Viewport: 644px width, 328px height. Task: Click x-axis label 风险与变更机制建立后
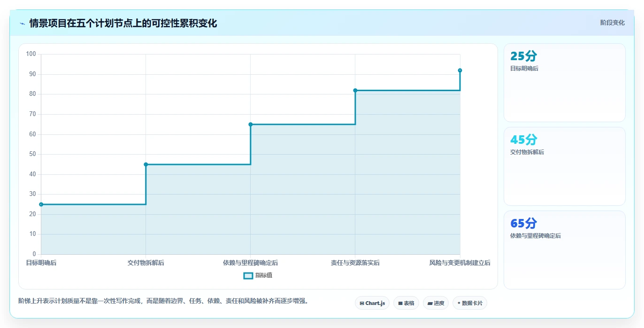coord(460,263)
